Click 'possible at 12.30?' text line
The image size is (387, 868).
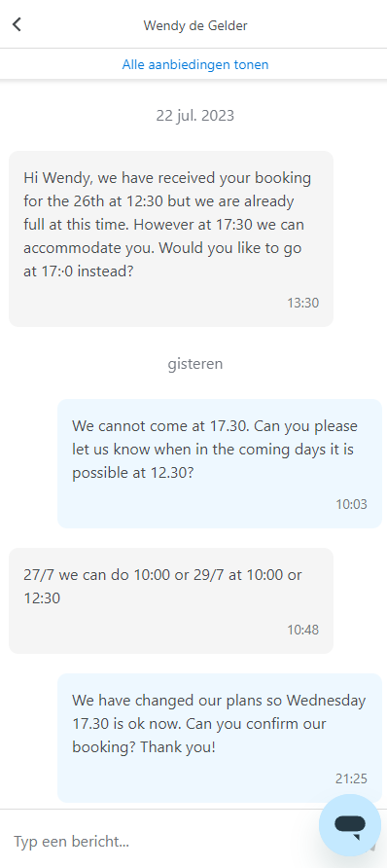[x=132, y=473]
